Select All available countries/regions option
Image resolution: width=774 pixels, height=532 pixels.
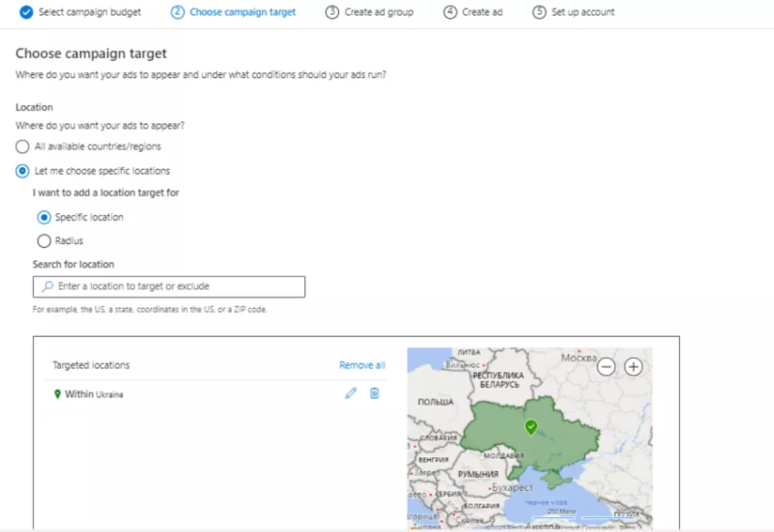click(22, 147)
